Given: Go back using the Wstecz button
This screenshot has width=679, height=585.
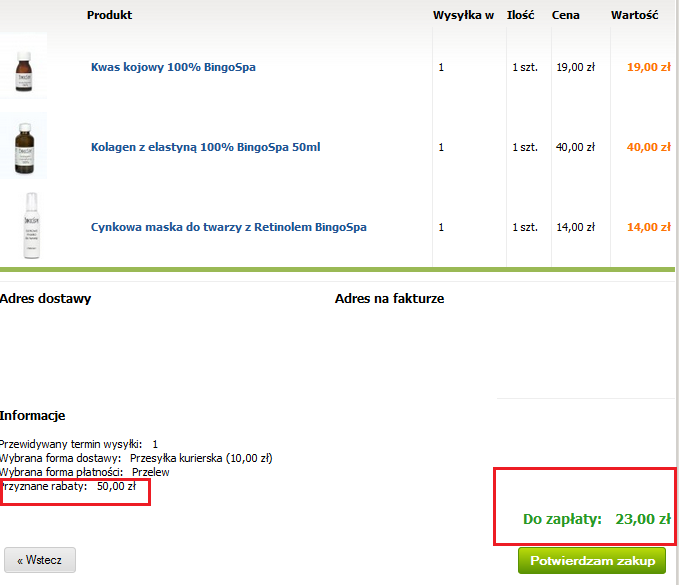Looking at the screenshot, I should tap(40, 560).
